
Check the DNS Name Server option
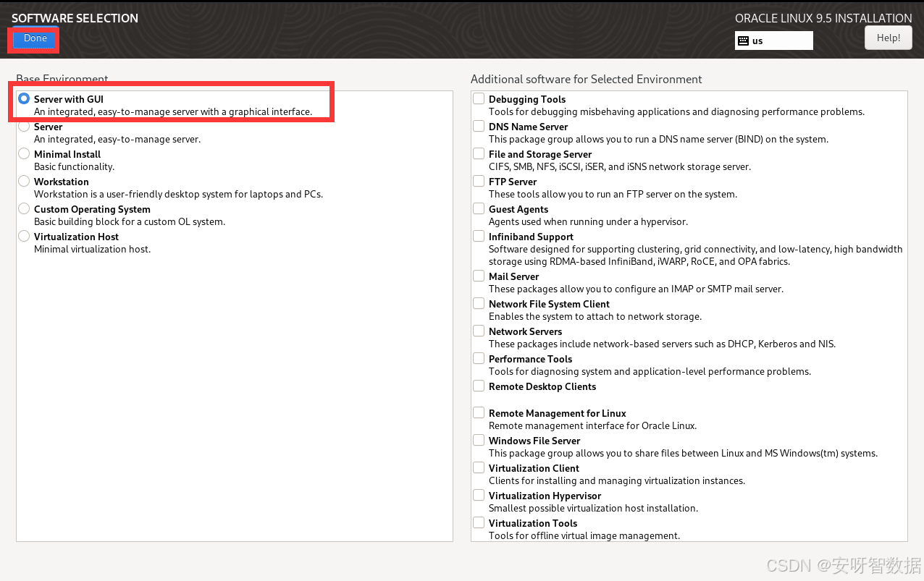[x=479, y=126]
